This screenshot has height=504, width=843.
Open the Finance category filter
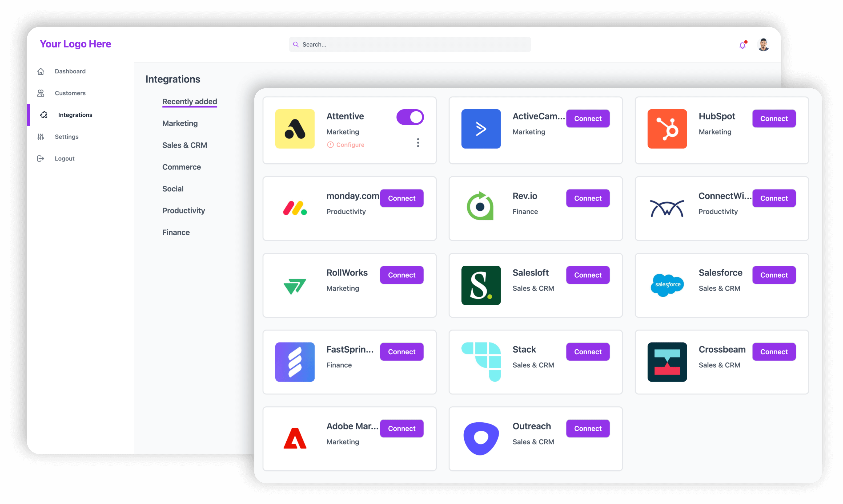click(176, 232)
